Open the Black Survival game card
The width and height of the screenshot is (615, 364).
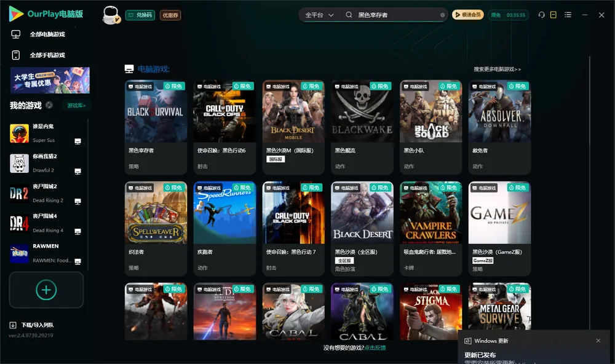point(156,127)
